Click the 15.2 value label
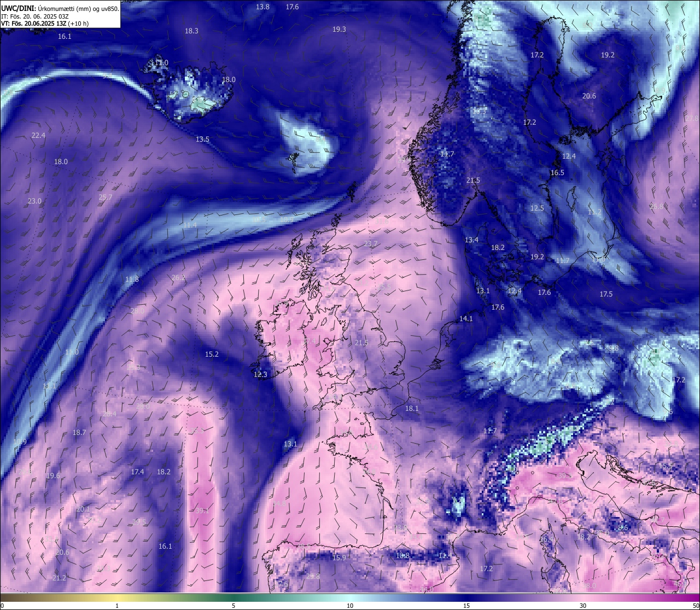The height and width of the screenshot is (610, 700). point(212,354)
